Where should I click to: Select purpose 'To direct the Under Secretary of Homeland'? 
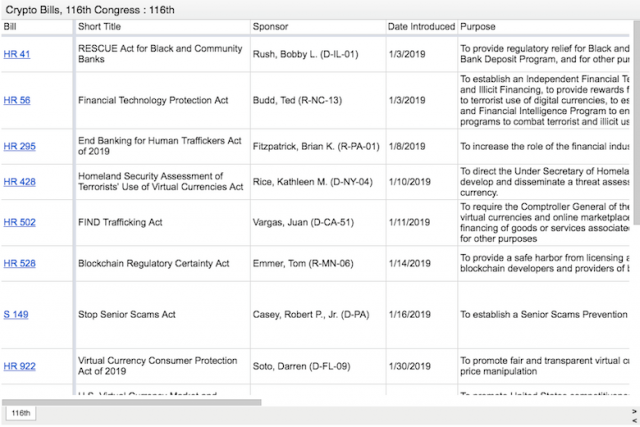coord(544,182)
